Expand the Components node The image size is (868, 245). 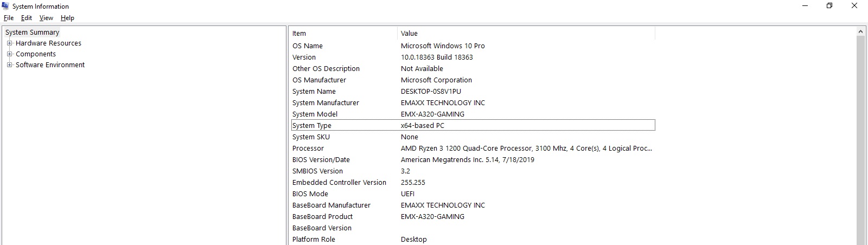click(9, 54)
